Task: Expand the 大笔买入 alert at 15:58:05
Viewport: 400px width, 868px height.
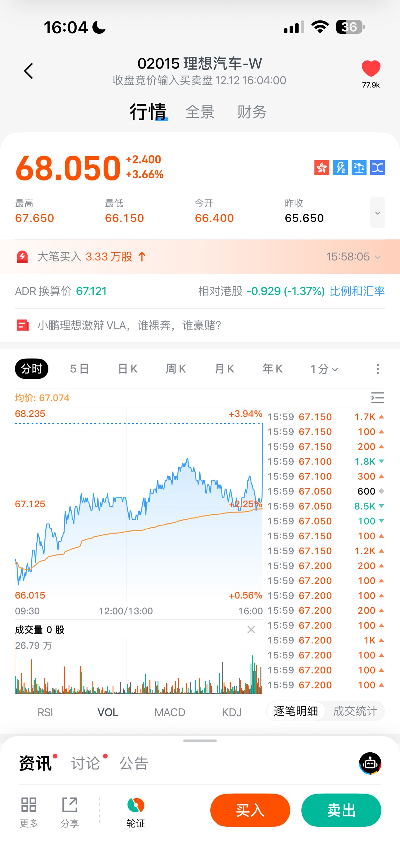Action: 377,257
